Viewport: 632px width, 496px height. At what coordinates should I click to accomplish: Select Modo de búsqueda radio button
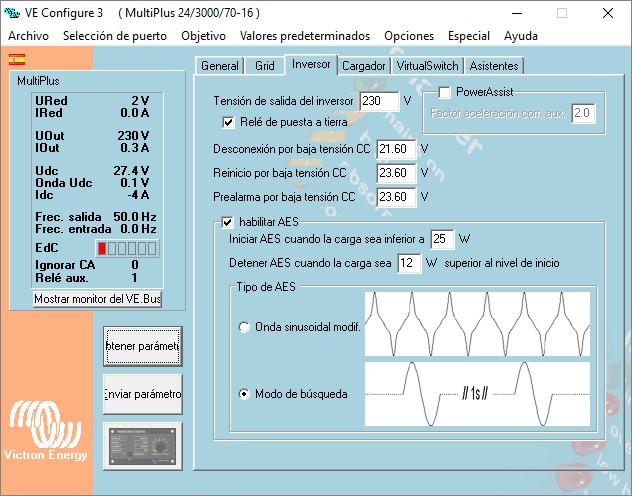pos(244,394)
